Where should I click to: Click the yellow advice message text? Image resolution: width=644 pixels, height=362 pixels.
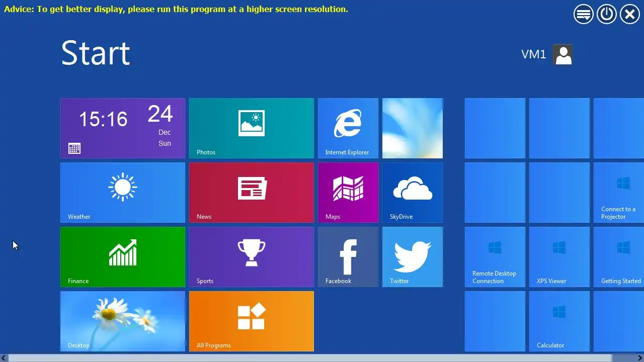[176, 9]
